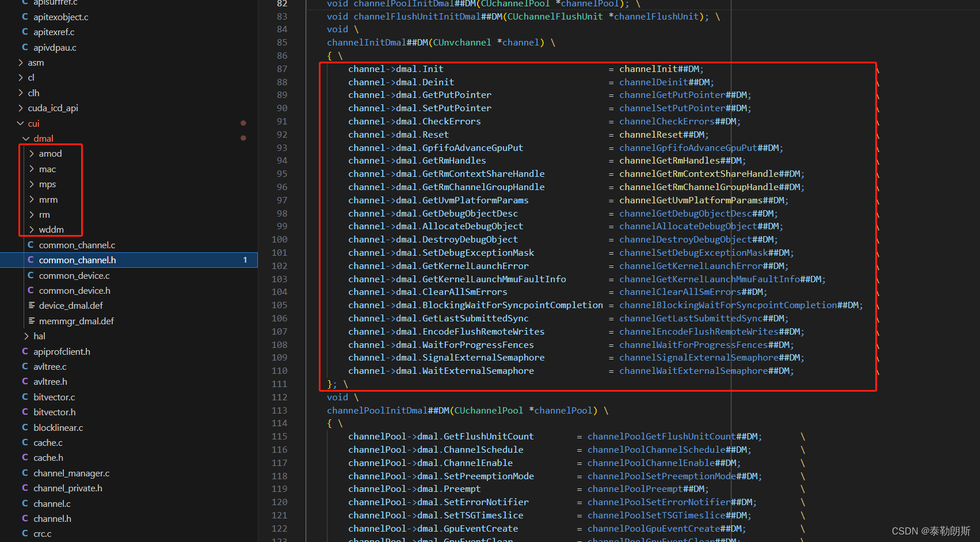Screen dimensions: 980x542
Task: Click the C icon next to common_channel.h
Action: (30, 260)
